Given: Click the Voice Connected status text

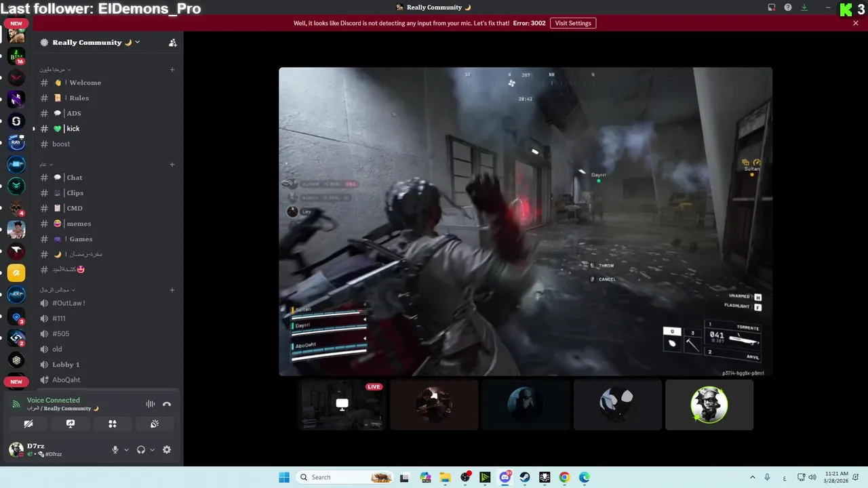Looking at the screenshot, I should click(x=54, y=400).
